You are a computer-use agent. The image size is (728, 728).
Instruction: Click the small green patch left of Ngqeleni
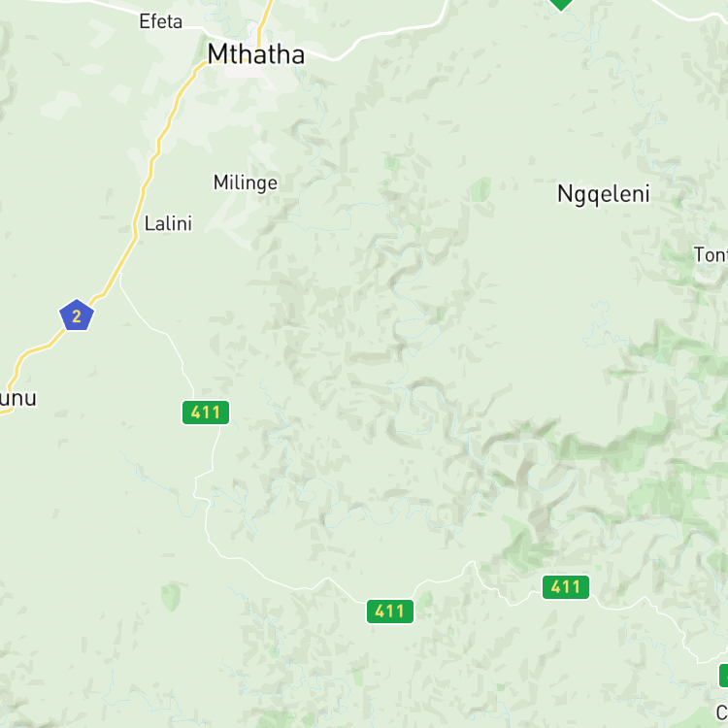click(x=481, y=189)
